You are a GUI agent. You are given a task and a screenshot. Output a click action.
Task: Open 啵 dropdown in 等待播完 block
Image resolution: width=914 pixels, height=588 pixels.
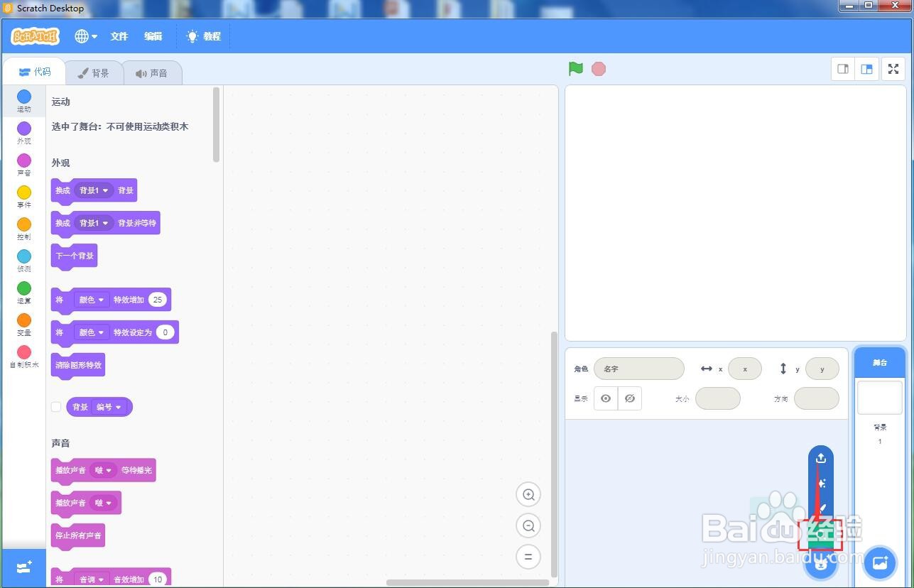click(103, 470)
